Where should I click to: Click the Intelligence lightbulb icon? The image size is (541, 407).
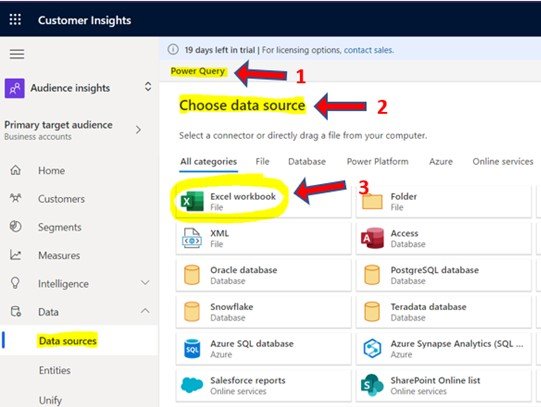(15, 283)
